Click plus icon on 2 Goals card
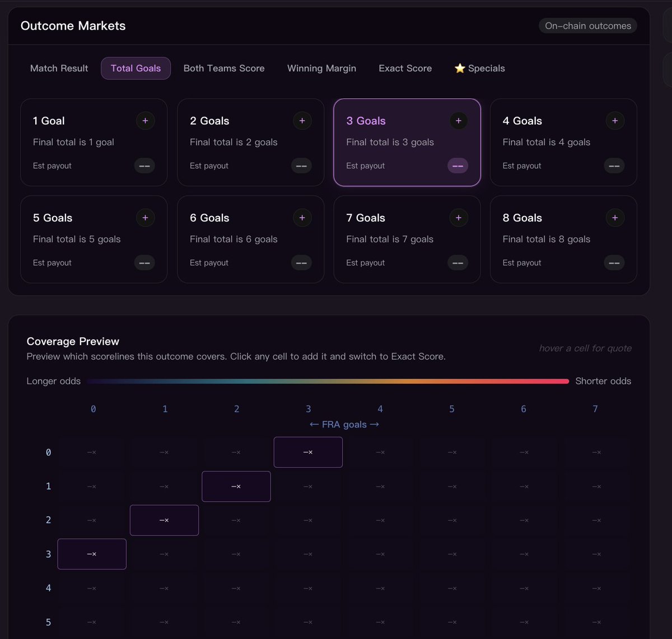Image resolution: width=672 pixels, height=639 pixels. [x=302, y=120]
